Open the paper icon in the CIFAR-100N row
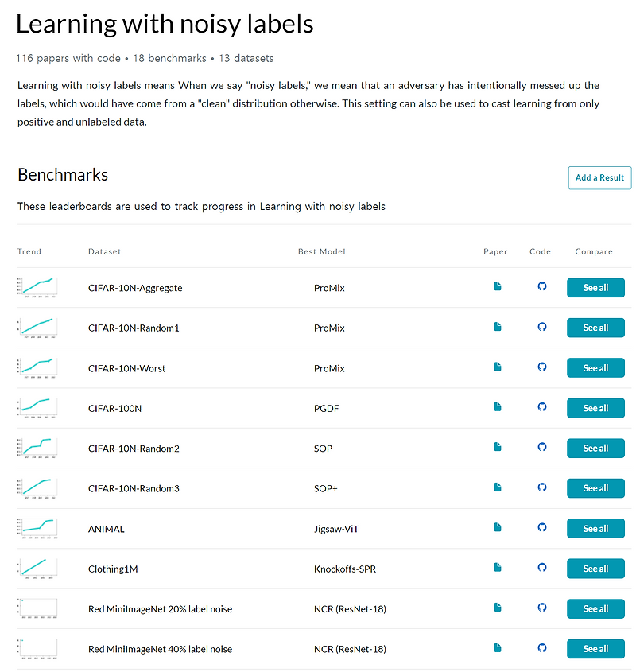The height and width of the screenshot is (672, 636). pos(497,407)
